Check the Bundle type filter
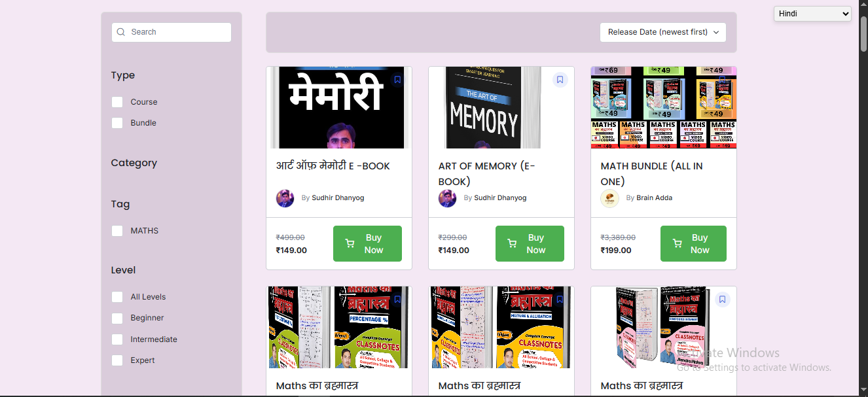This screenshot has width=868, height=397. click(117, 123)
